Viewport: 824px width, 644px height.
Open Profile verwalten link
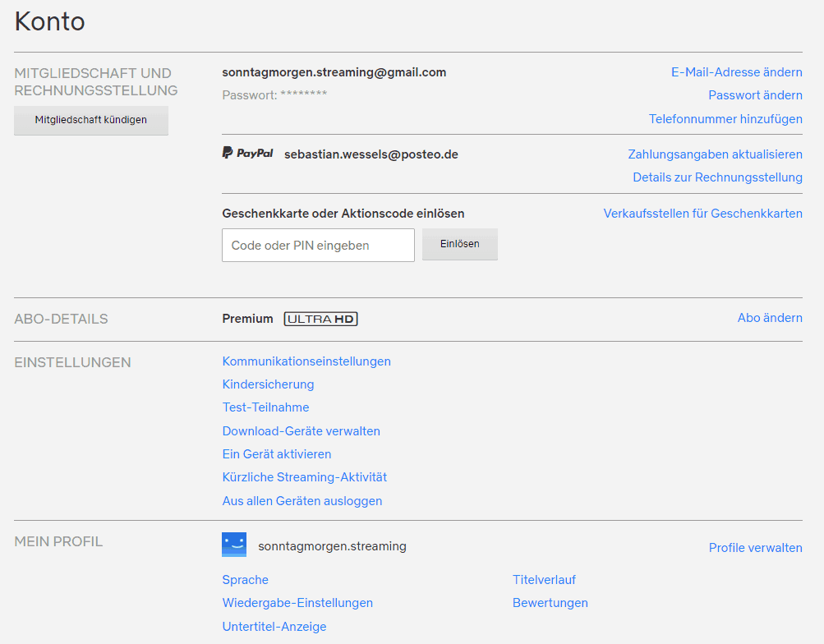[x=755, y=548]
